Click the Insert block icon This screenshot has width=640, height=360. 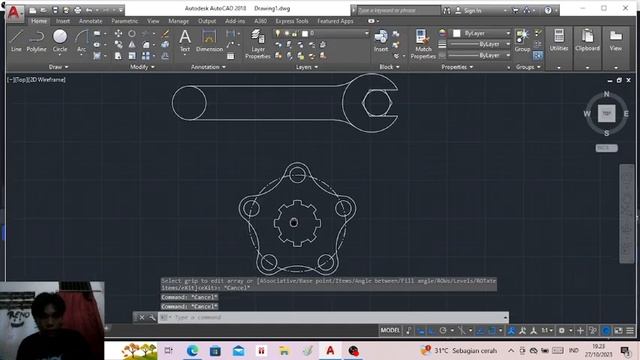pos(381,40)
